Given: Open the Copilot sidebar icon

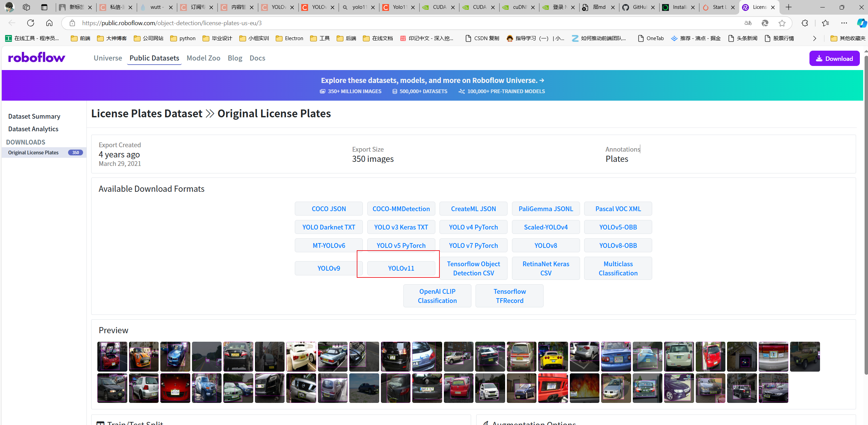Looking at the screenshot, I should click(861, 23).
